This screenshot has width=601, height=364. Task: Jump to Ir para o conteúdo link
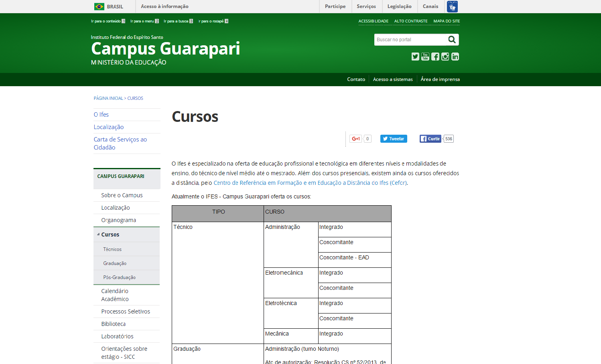(108, 21)
